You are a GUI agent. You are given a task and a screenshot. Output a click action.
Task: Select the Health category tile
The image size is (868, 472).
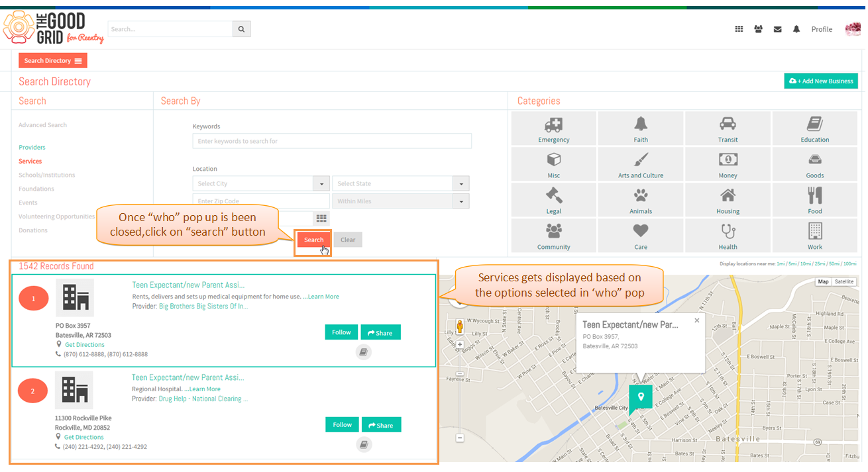(728, 236)
